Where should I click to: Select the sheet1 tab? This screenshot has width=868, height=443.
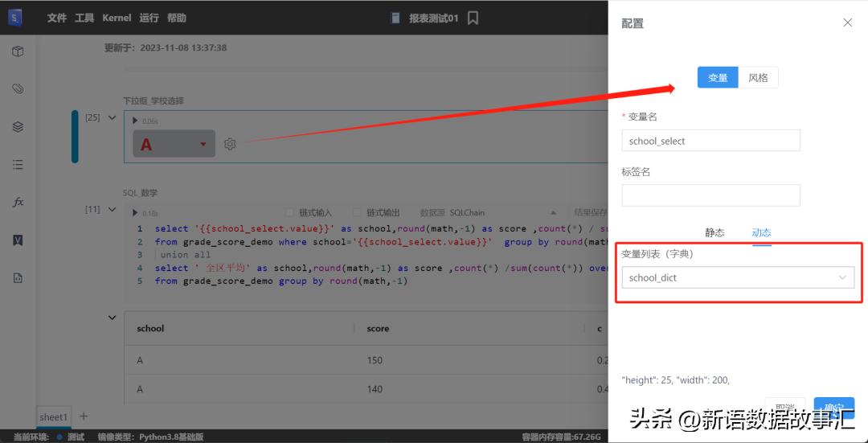click(54, 416)
